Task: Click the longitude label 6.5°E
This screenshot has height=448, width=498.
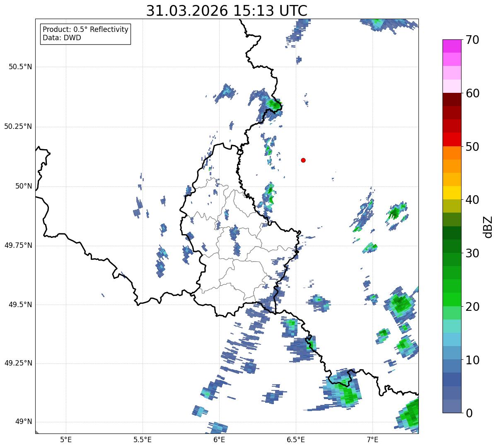Action: (296, 440)
